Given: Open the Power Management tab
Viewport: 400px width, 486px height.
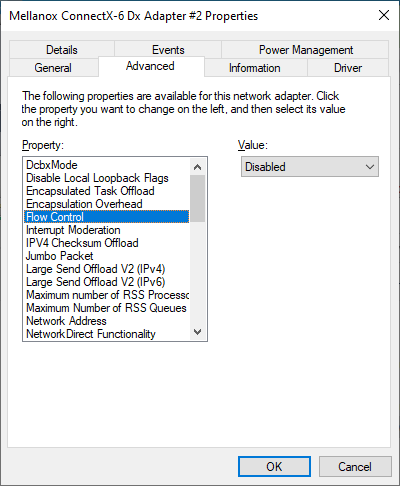Looking at the screenshot, I should (x=306, y=50).
